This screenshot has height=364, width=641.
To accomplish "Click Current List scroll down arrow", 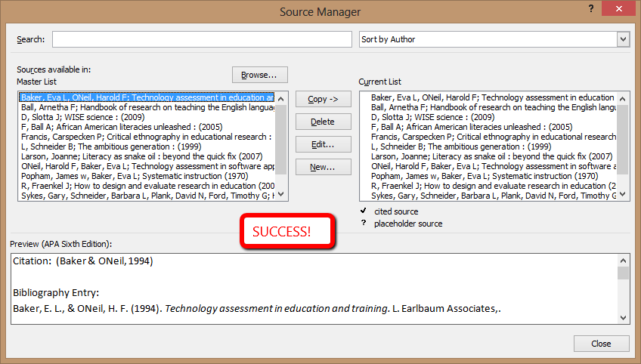I will pyautogui.click(x=623, y=194).
